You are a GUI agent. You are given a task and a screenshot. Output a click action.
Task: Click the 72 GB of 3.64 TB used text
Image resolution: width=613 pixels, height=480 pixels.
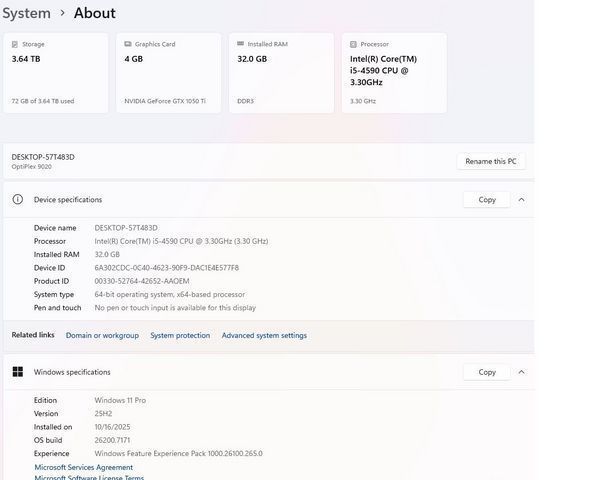click(43, 101)
